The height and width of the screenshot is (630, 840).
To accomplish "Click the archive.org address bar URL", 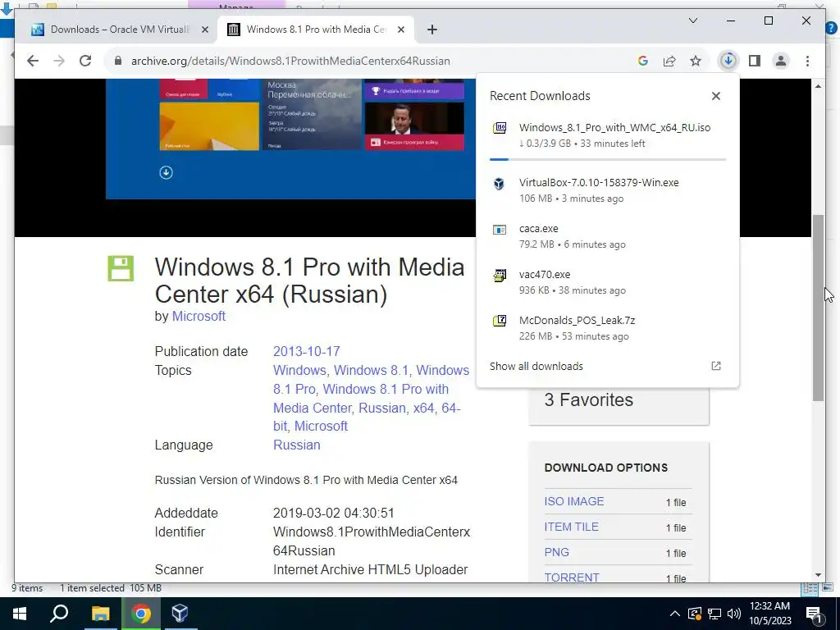I will pos(290,61).
